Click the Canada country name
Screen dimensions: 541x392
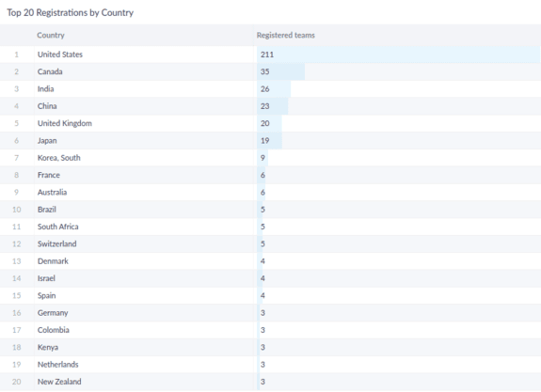click(50, 71)
